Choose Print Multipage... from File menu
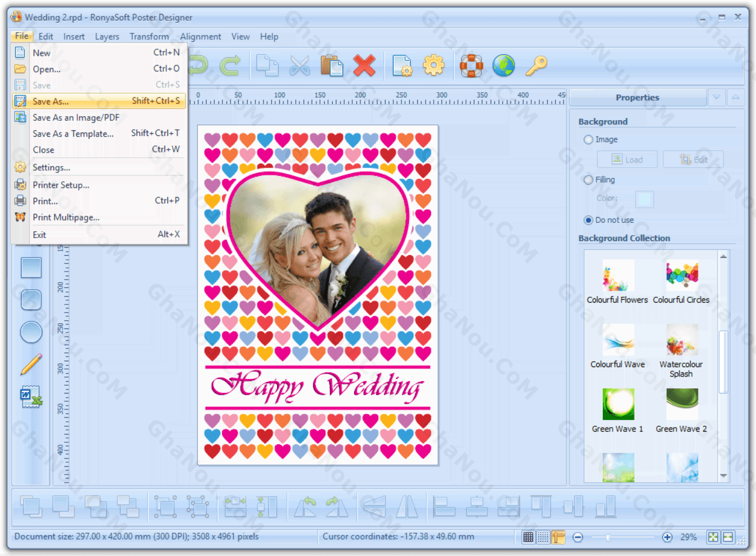Screen dimensions: 756x556 99,217
